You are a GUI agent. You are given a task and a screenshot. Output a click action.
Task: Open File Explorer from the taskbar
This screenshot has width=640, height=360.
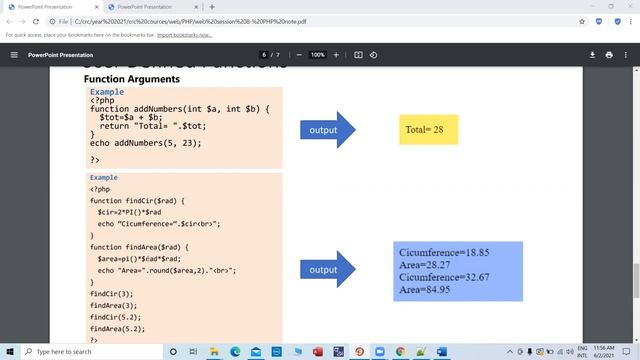214,351
